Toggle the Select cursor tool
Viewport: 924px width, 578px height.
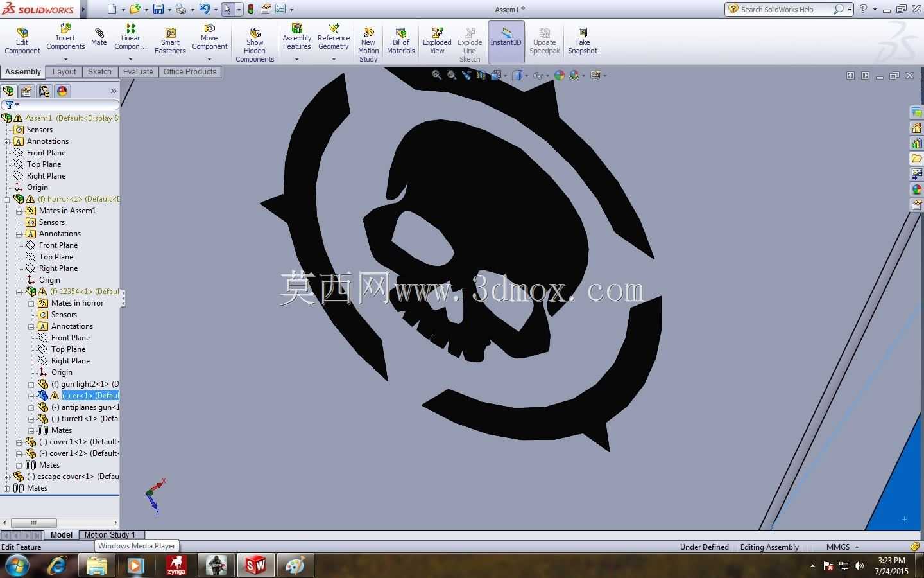click(227, 9)
